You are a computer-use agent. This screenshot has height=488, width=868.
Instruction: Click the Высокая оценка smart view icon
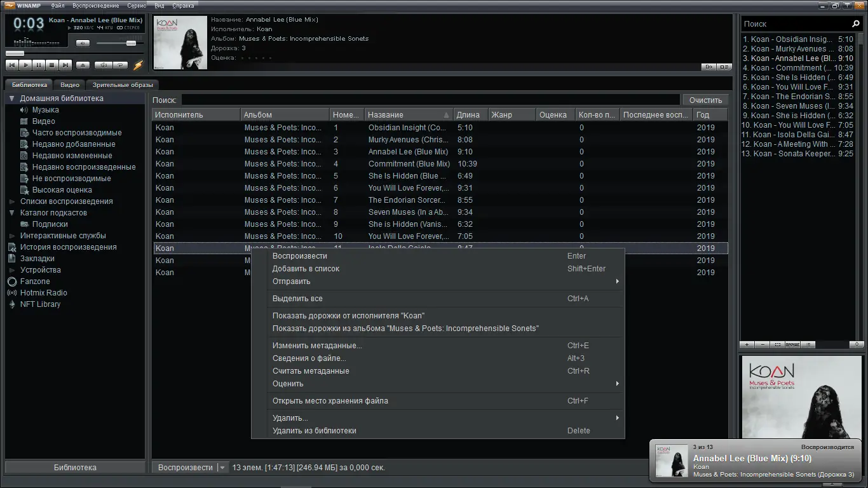point(24,190)
